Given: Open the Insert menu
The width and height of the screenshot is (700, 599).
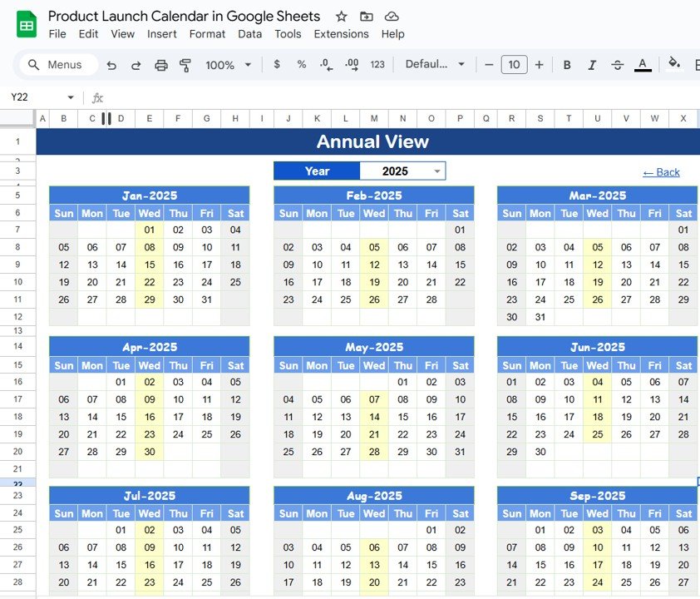Looking at the screenshot, I should (x=161, y=34).
